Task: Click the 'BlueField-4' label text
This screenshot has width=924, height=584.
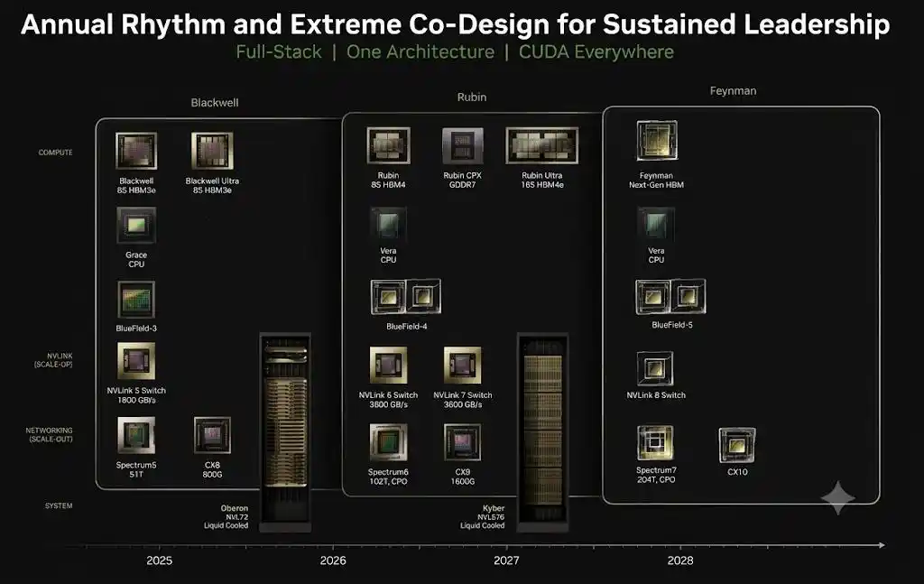Action: pyautogui.click(x=407, y=327)
